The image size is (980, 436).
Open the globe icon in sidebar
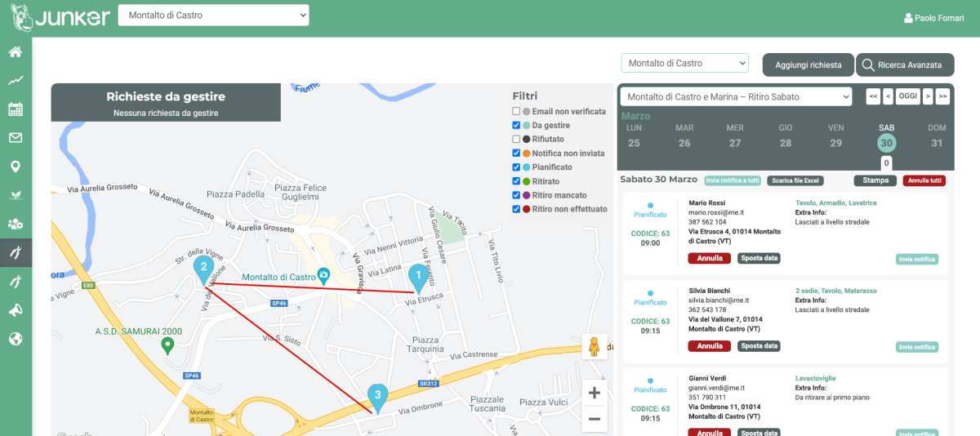[x=15, y=338]
